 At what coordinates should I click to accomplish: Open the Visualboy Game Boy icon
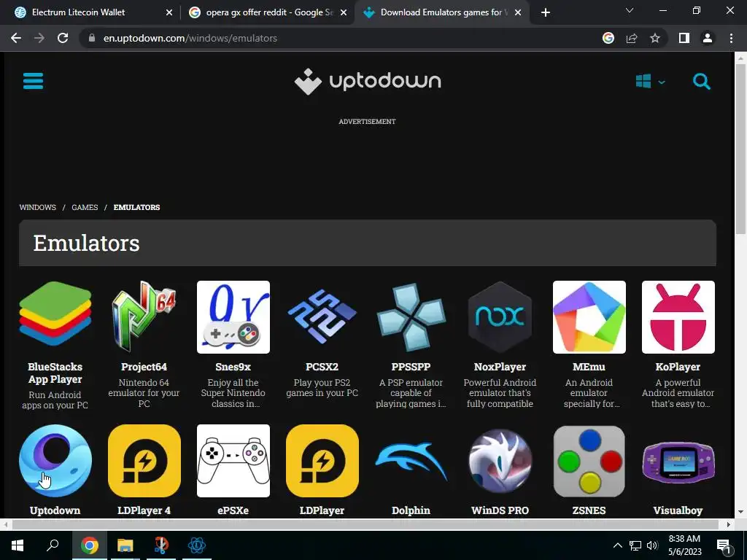tap(678, 461)
